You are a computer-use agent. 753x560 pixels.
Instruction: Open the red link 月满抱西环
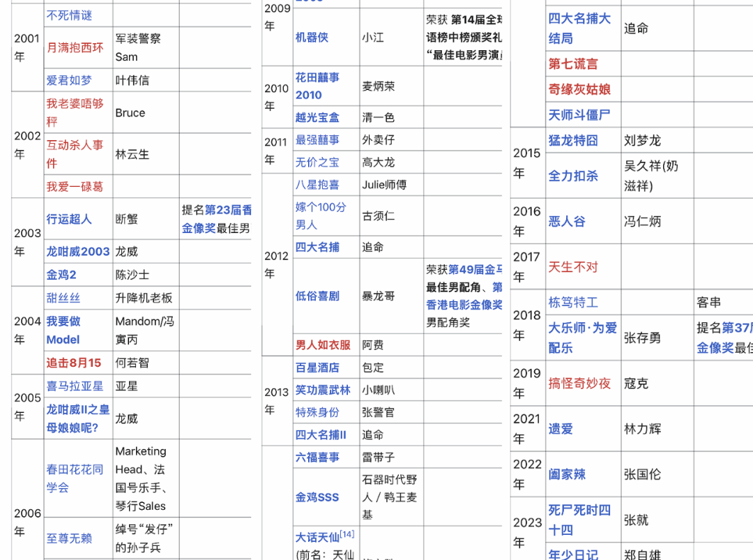(75, 47)
